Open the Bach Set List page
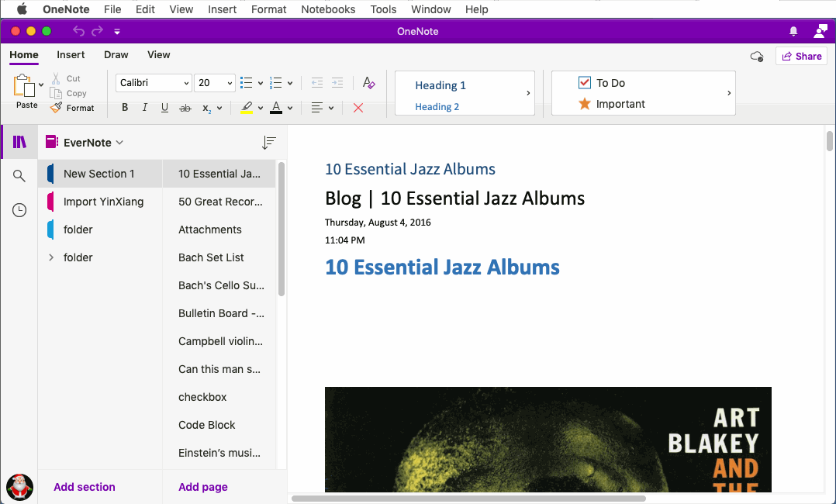This screenshot has height=504, width=836. 219,257
